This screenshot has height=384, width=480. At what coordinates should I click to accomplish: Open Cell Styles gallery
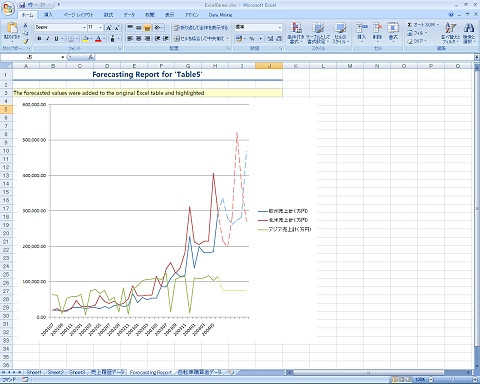(341, 33)
